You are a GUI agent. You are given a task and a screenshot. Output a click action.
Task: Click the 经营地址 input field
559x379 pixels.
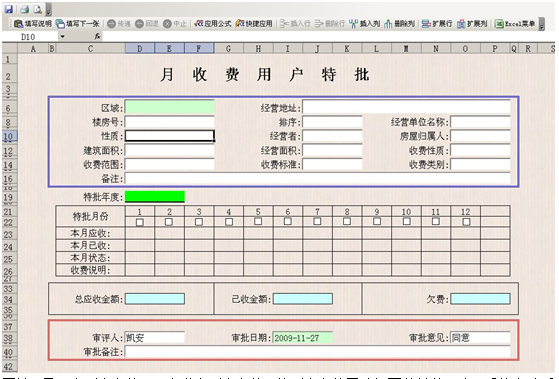406,107
